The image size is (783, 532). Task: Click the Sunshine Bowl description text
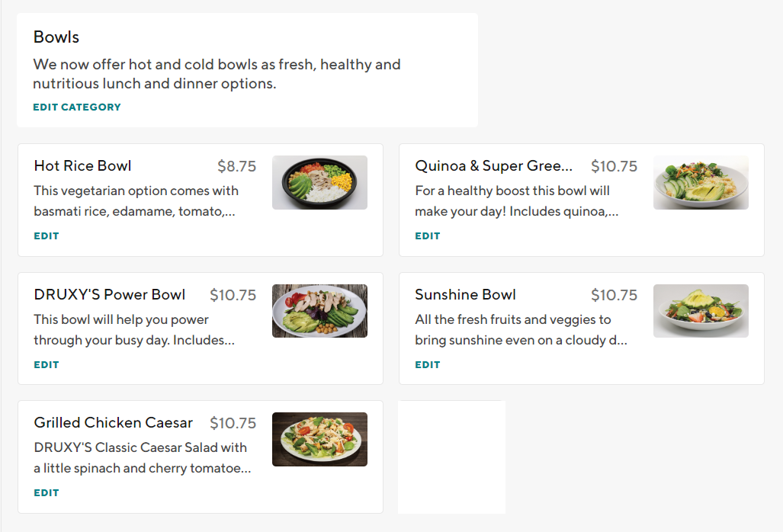[x=520, y=330]
